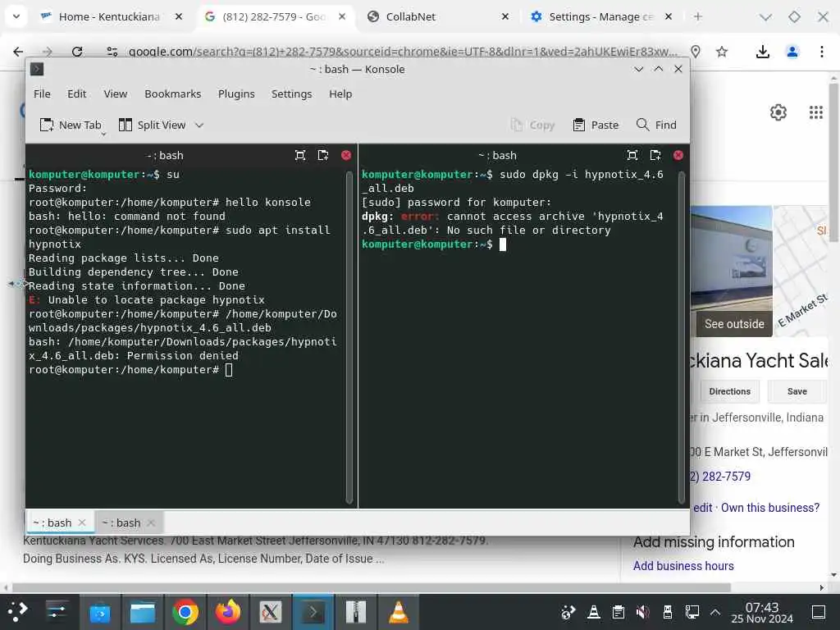
Task: Open the Help menu in Konsole
Action: [x=340, y=94]
